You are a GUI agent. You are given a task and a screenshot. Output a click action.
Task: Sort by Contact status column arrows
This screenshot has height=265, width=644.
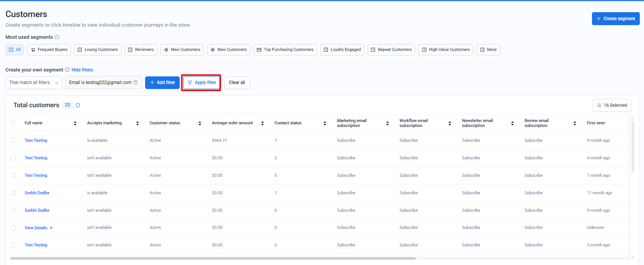325,123
